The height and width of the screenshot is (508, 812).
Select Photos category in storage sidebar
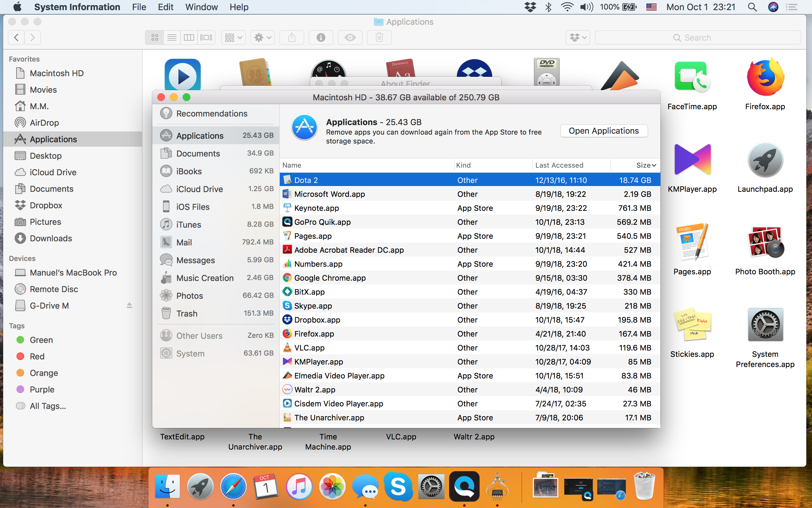click(x=216, y=295)
